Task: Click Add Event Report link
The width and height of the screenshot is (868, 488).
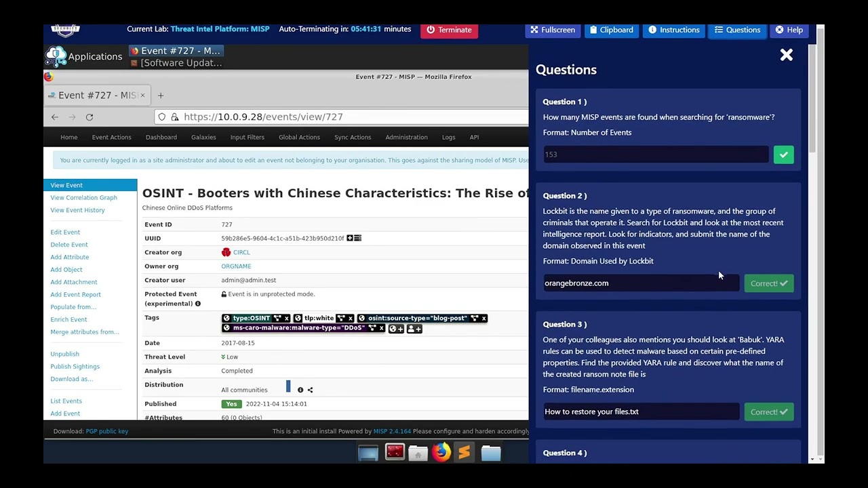Action: [x=76, y=295]
